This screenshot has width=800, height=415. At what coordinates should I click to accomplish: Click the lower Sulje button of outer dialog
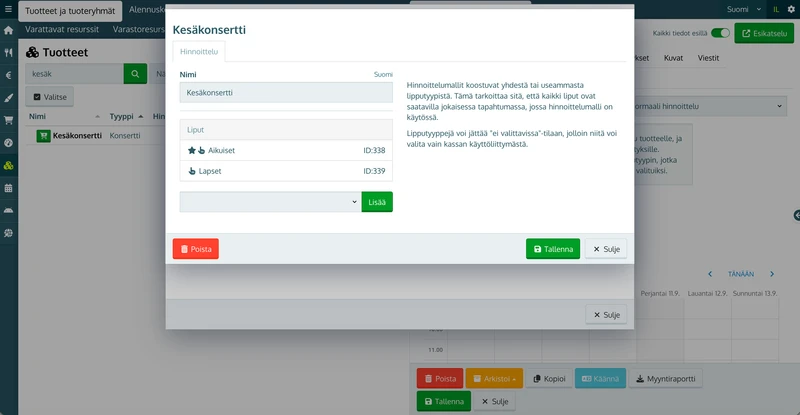pos(606,314)
